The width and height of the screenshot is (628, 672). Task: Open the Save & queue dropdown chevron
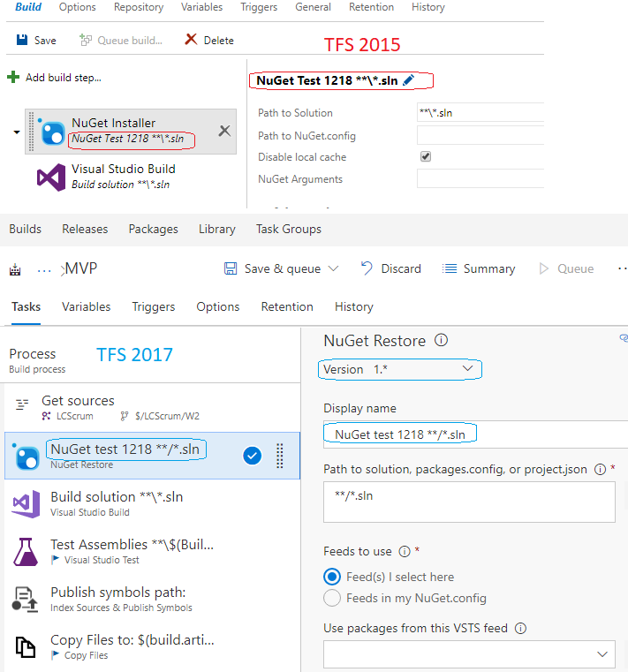pos(334,268)
